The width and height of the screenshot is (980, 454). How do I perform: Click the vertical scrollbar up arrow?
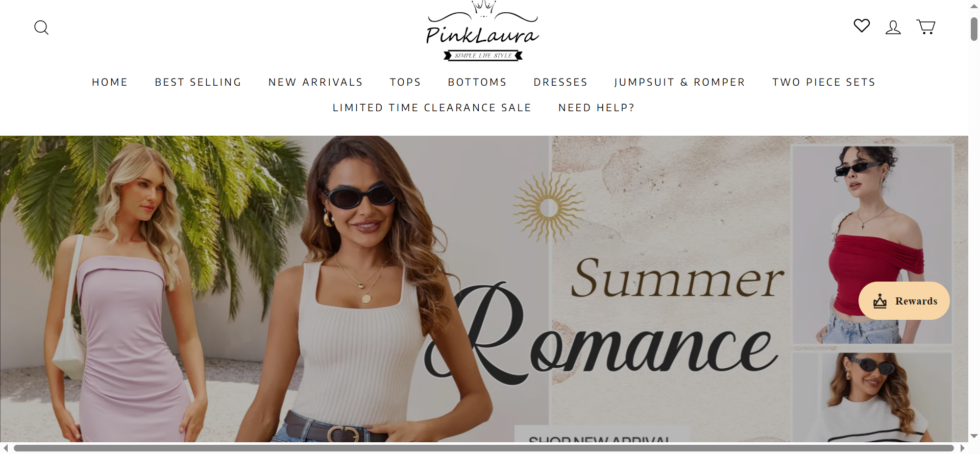974,6
